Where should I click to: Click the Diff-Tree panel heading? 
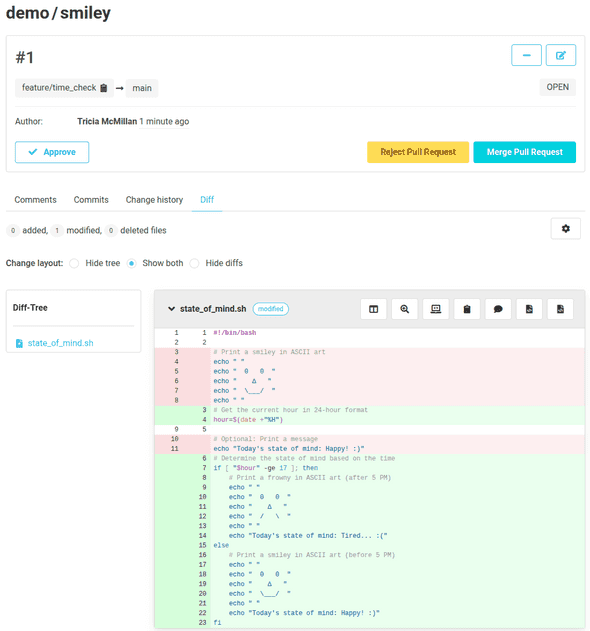[30, 308]
